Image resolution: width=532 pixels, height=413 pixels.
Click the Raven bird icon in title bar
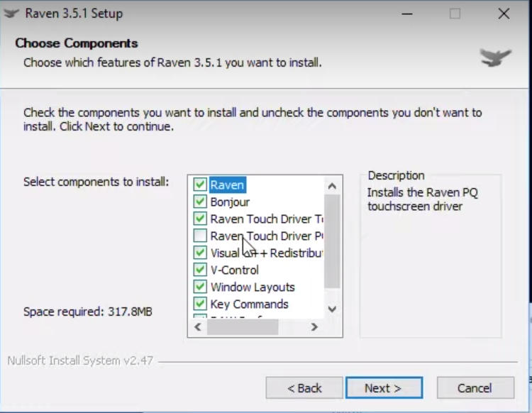tap(11, 13)
